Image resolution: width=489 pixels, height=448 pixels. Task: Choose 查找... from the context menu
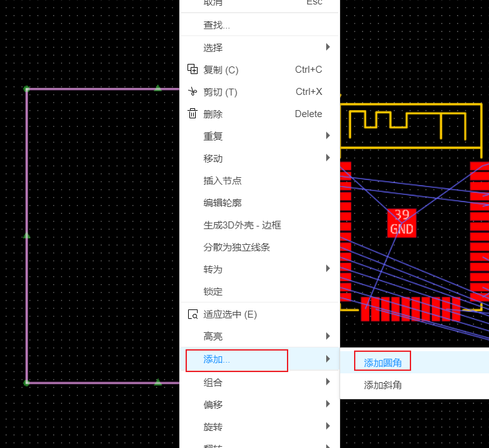pyautogui.click(x=260, y=25)
